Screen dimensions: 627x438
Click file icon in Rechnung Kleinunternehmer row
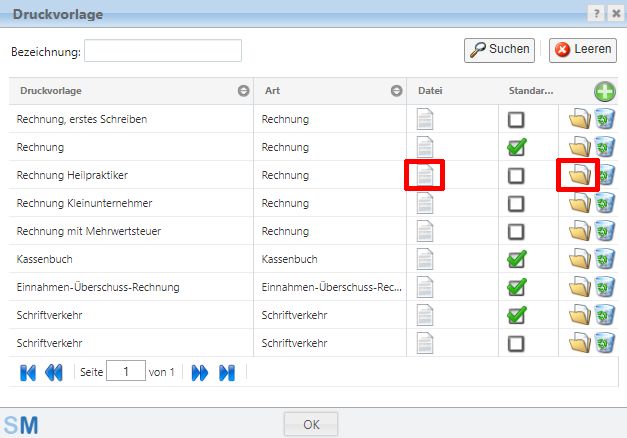(425, 203)
